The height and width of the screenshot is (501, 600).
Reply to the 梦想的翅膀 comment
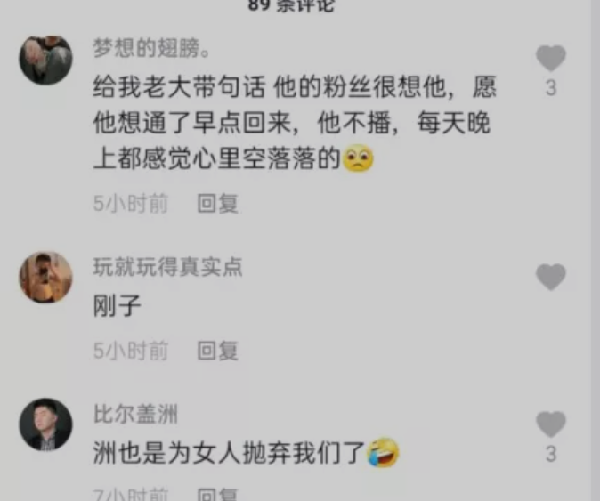click(218, 203)
